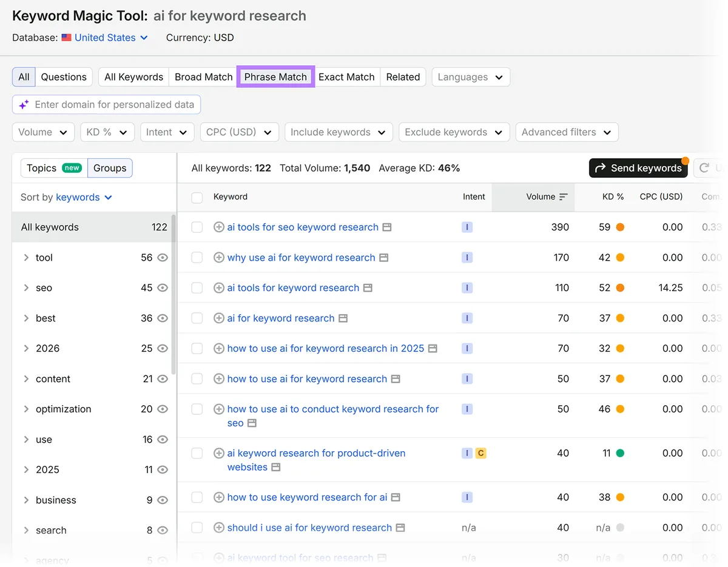Plus icon for 'should i use ai for keyword research'
This screenshot has height=567, width=728.
[x=219, y=528]
